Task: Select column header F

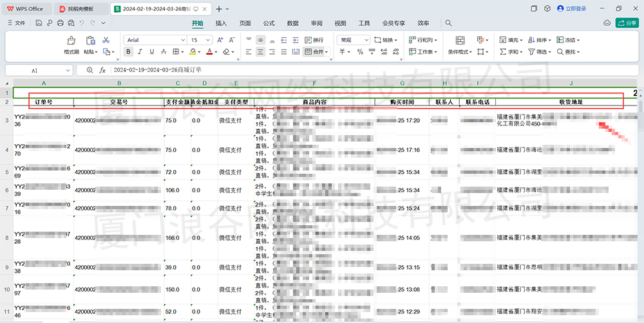Action: coord(314,83)
